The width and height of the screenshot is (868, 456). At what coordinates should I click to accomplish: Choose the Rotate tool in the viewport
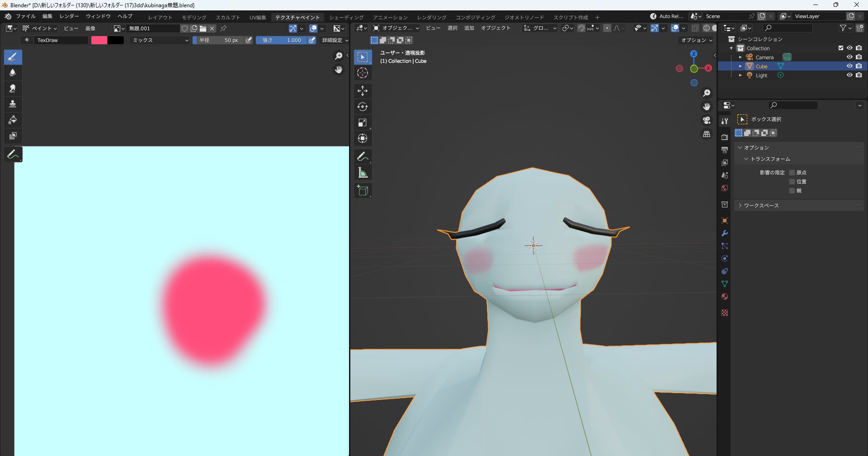(x=363, y=107)
